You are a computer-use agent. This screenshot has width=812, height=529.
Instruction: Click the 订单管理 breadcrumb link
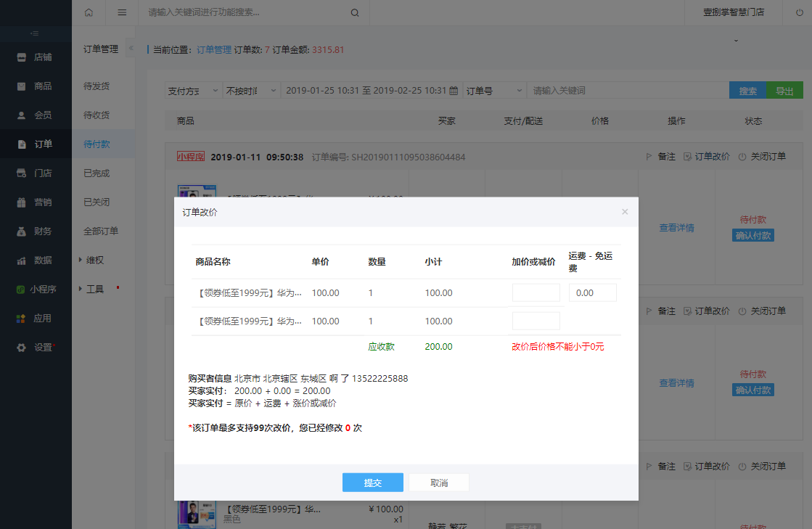coord(214,49)
